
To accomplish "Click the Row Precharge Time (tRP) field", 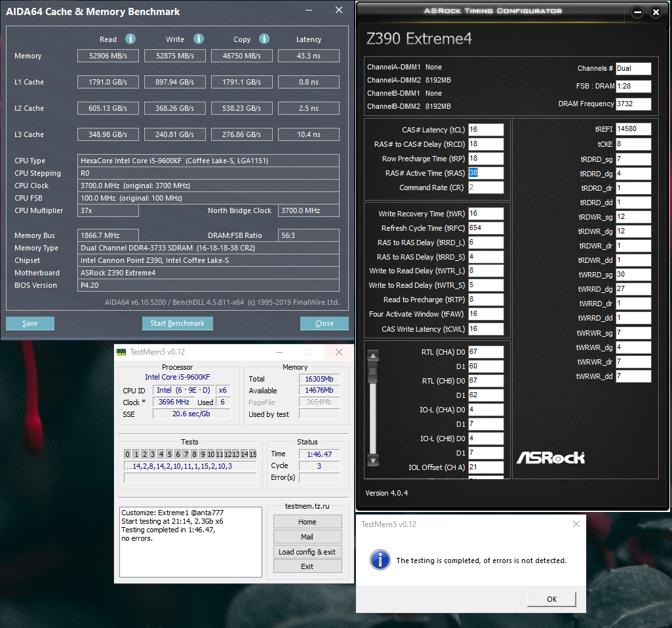I will [x=486, y=159].
